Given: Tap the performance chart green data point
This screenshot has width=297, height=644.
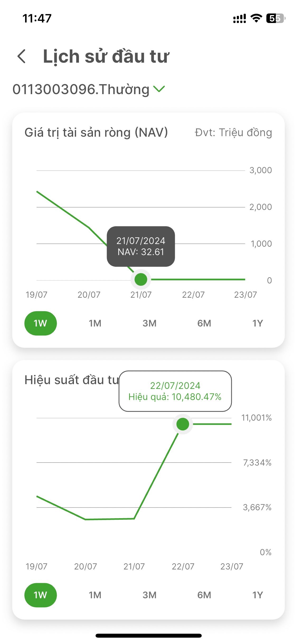Looking at the screenshot, I should coord(183,424).
